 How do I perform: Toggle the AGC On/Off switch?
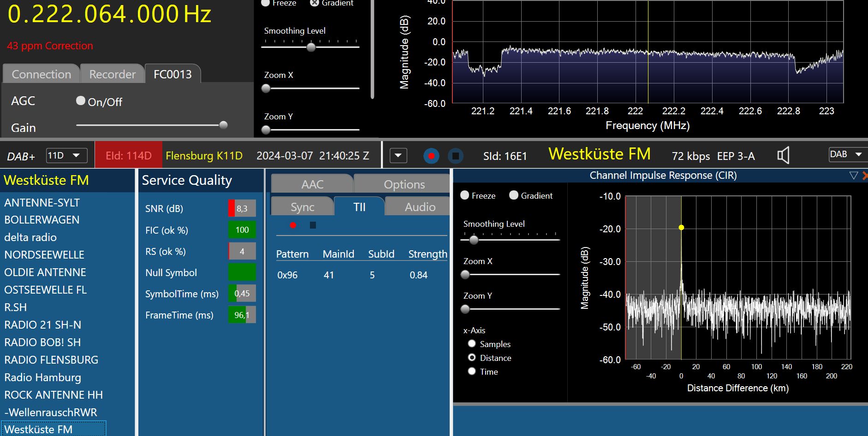(x=81, y=100)
